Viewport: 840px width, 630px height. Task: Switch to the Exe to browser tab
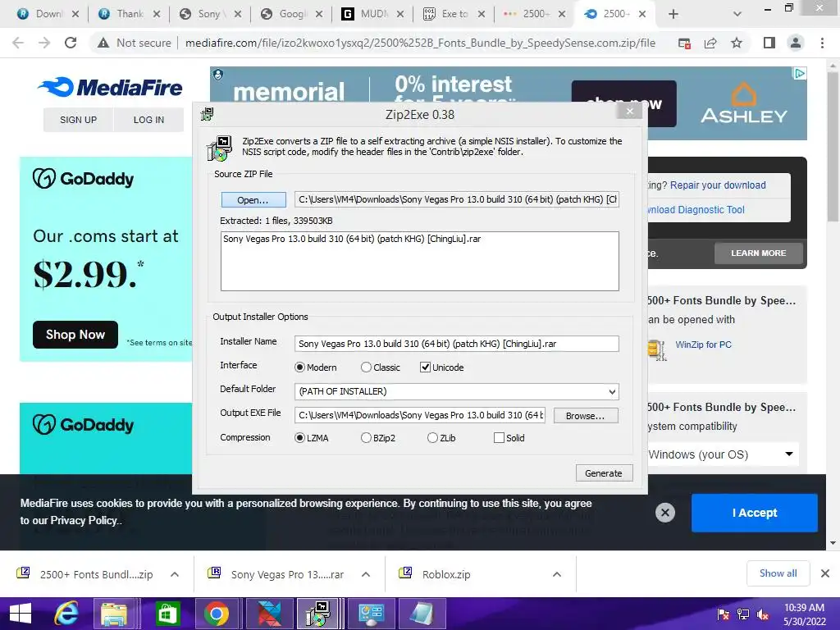(x=454, y=14)
